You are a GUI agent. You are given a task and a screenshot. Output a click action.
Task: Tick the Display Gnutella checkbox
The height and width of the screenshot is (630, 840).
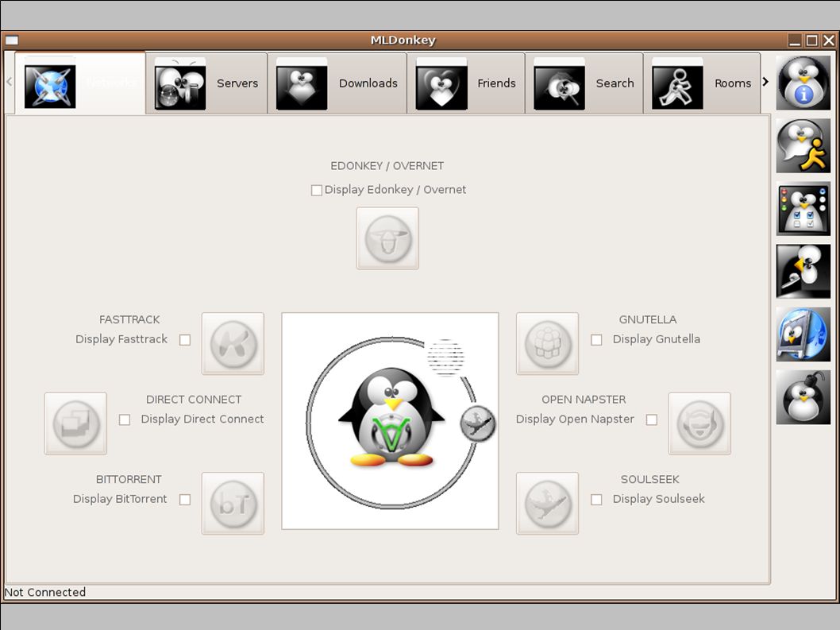(596, 340)
